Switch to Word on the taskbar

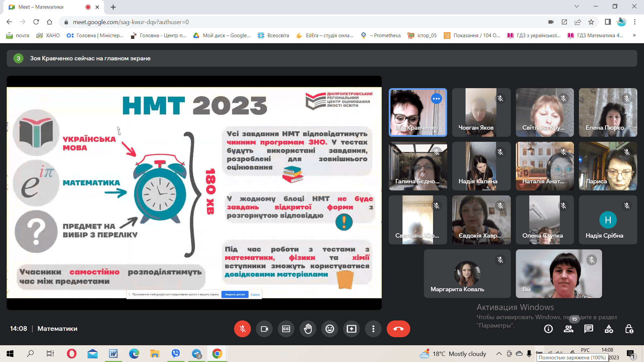click(113, 354)
